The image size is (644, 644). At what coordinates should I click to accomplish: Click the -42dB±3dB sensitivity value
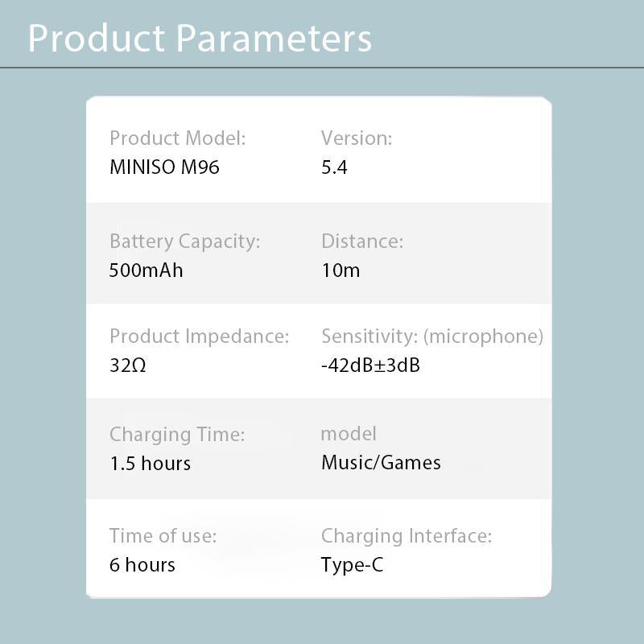370,365
